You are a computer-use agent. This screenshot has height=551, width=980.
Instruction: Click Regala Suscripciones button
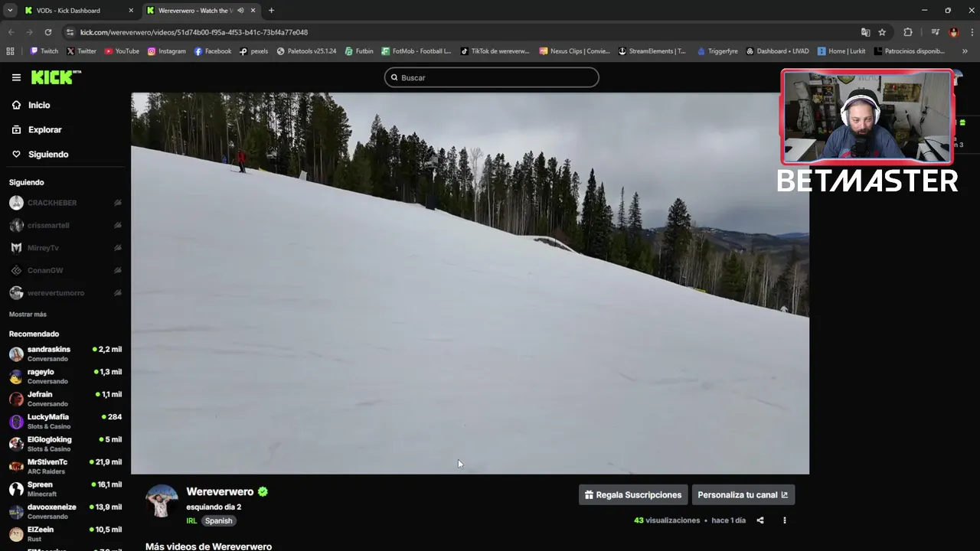tap(633, 494)
